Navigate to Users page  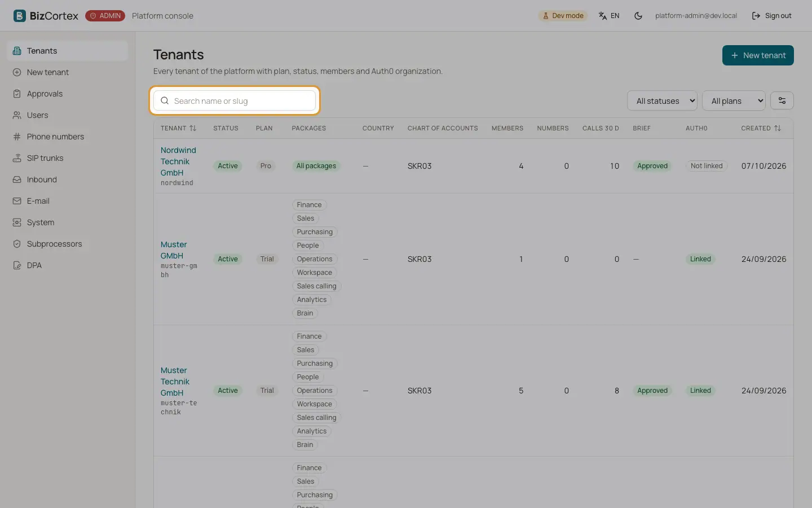coord(68,115)
